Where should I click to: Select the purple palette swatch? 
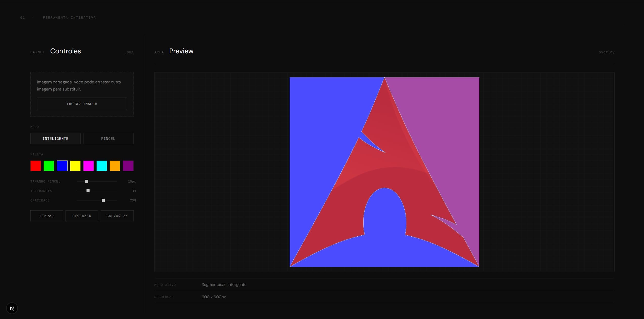[128, 166]
